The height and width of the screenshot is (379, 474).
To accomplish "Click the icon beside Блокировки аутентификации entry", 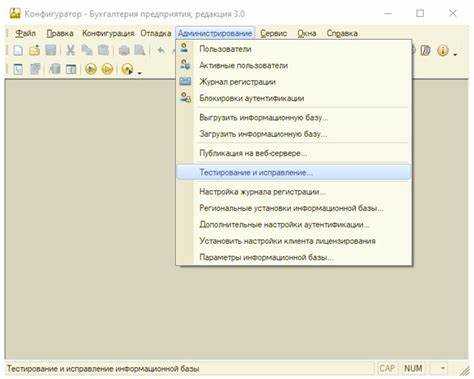I will pyautogui.click(x=185, y=97).
